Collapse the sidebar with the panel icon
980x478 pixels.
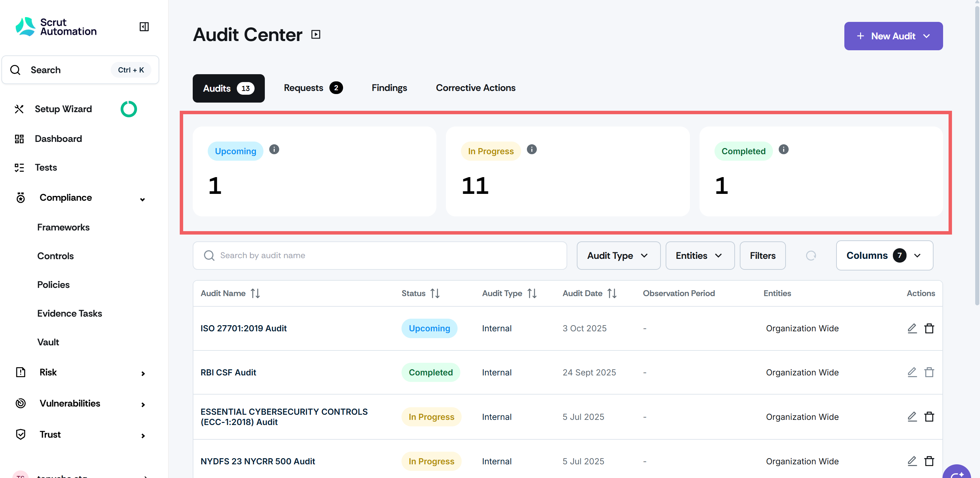pyautogui.click(x=144, y=27)
